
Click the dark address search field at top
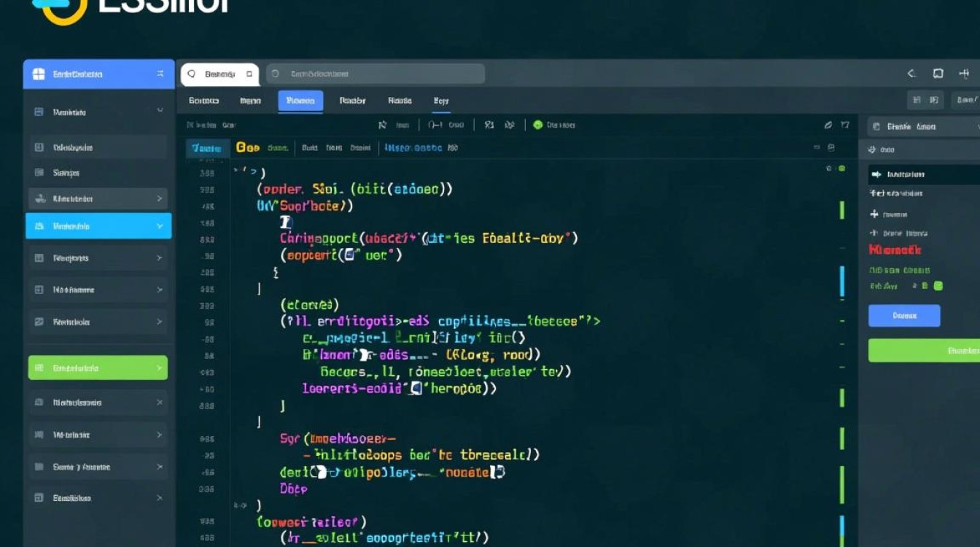tap(376, 74)
